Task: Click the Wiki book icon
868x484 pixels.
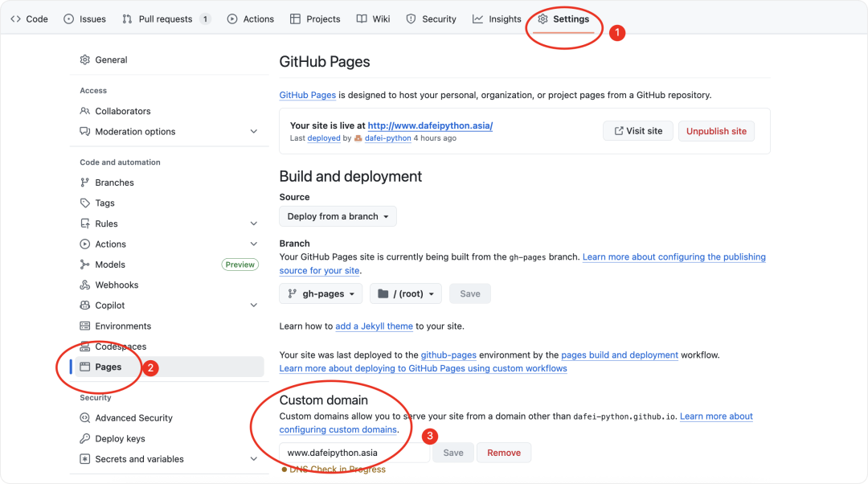Action: (362, 18)
